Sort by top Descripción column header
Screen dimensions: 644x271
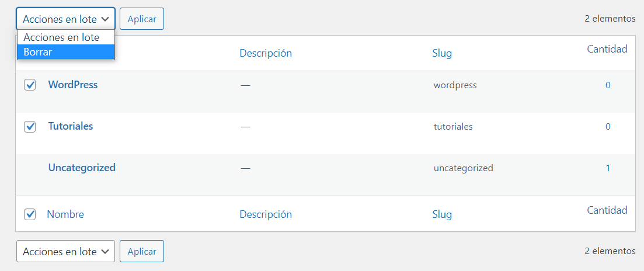click(266, 53)
